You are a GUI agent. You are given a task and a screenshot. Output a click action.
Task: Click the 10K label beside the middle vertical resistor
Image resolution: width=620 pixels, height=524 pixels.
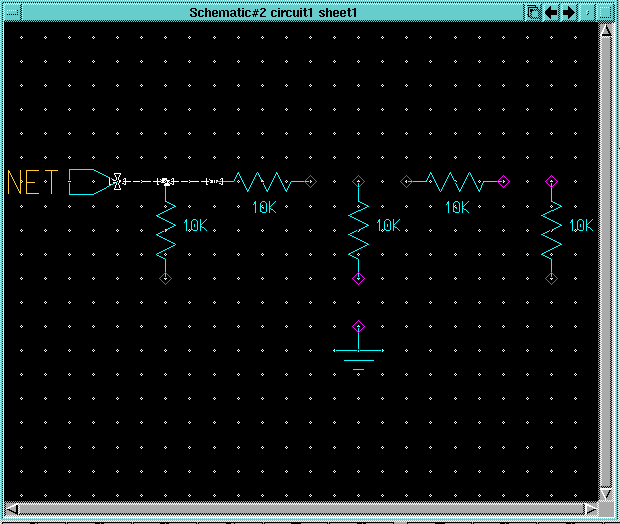click(388, 225)
